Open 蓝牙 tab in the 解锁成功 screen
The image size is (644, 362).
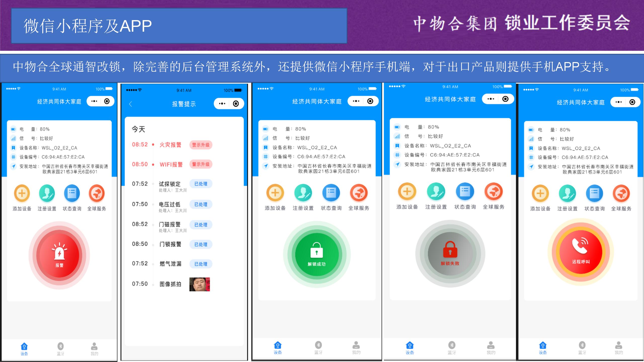coord(318,348)
